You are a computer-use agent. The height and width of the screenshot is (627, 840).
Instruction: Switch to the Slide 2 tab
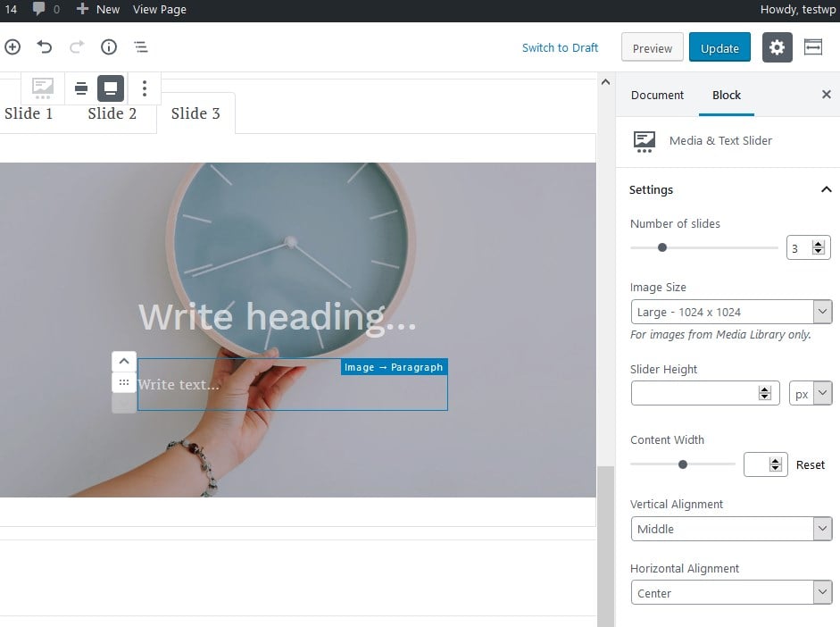tap(112, 113)
